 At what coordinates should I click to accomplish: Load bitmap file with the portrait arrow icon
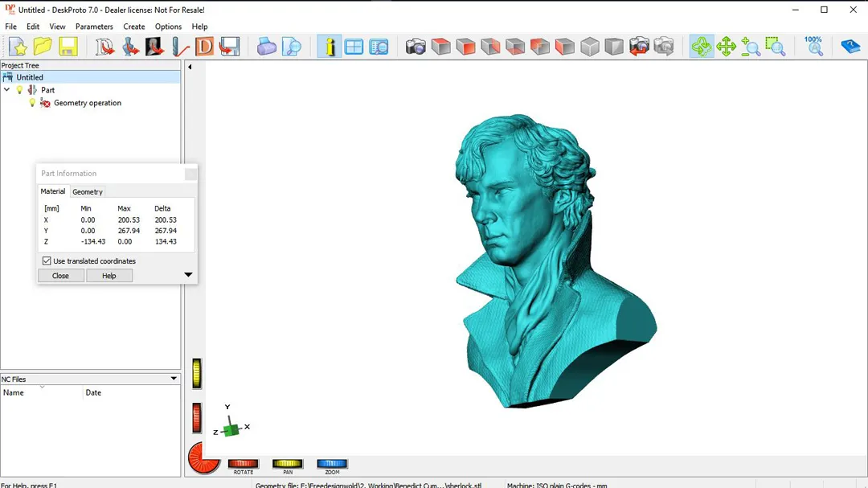[x=154, y=47]
